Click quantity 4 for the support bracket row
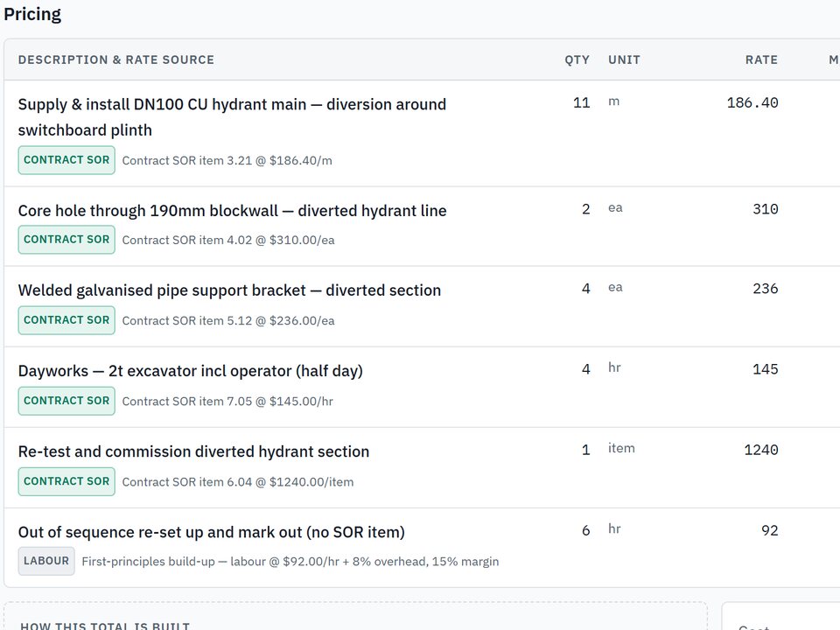Image resolution: width=840 pixels, height=630 pixels. [x=585, y=289]
